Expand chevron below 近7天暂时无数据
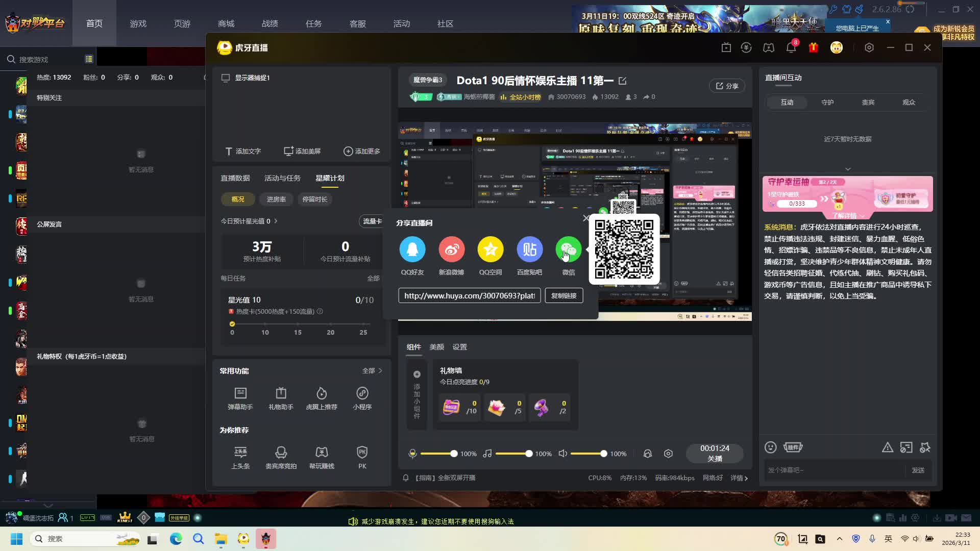 848,169
